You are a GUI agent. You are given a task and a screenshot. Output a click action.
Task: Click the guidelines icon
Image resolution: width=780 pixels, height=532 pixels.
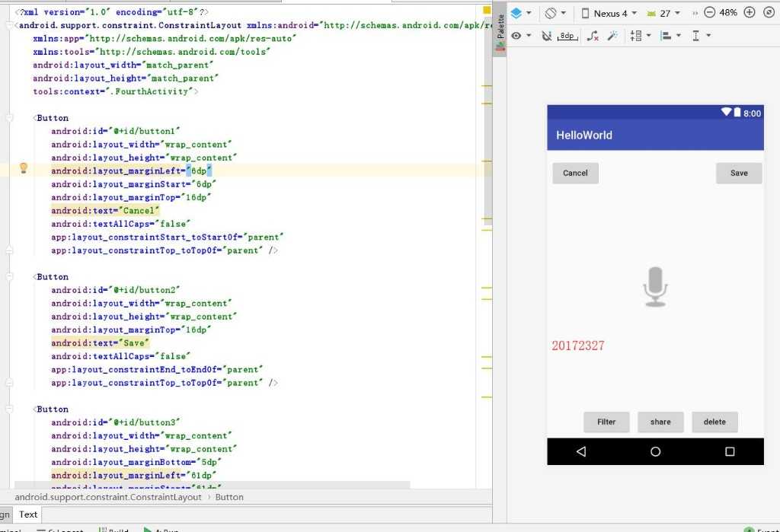[696, 36]
